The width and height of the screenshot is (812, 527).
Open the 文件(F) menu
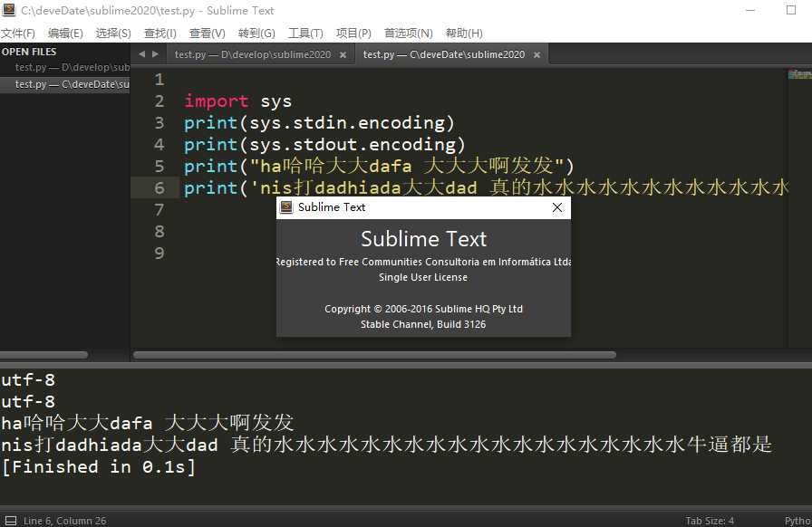pyautogui.click(x=18, y=34)
